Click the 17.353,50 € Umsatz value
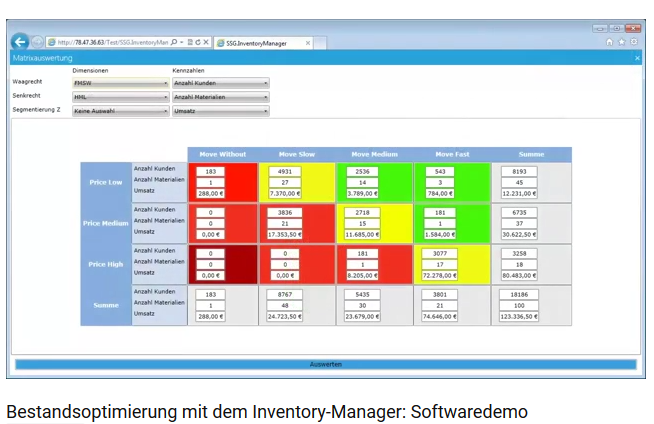This screenshot has width=654, height=424. pyautogui.click(x=285, y=234)
